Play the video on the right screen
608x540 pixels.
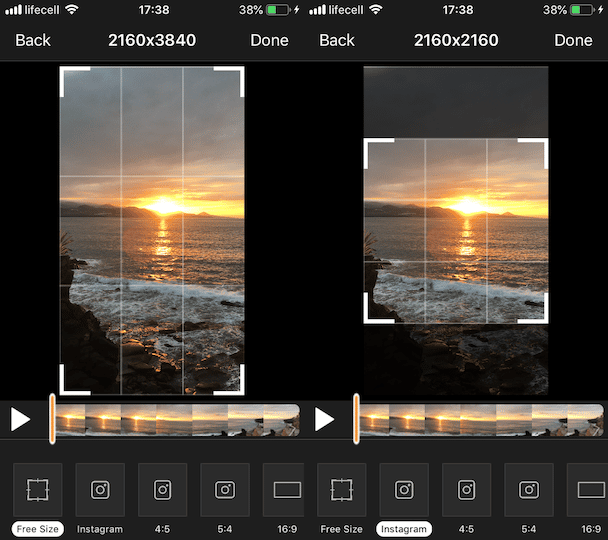point(324,419)
